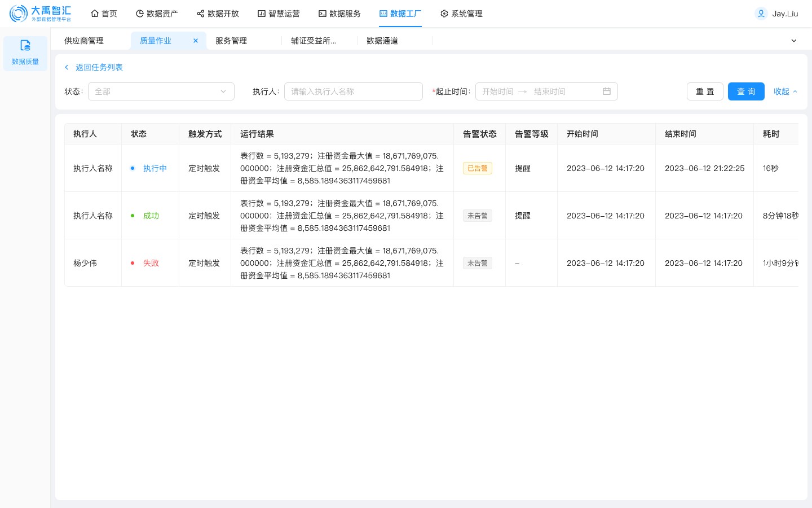812x508 pixels.
Task: Open the Jay.Liu account name
Action: click(785, 14)
